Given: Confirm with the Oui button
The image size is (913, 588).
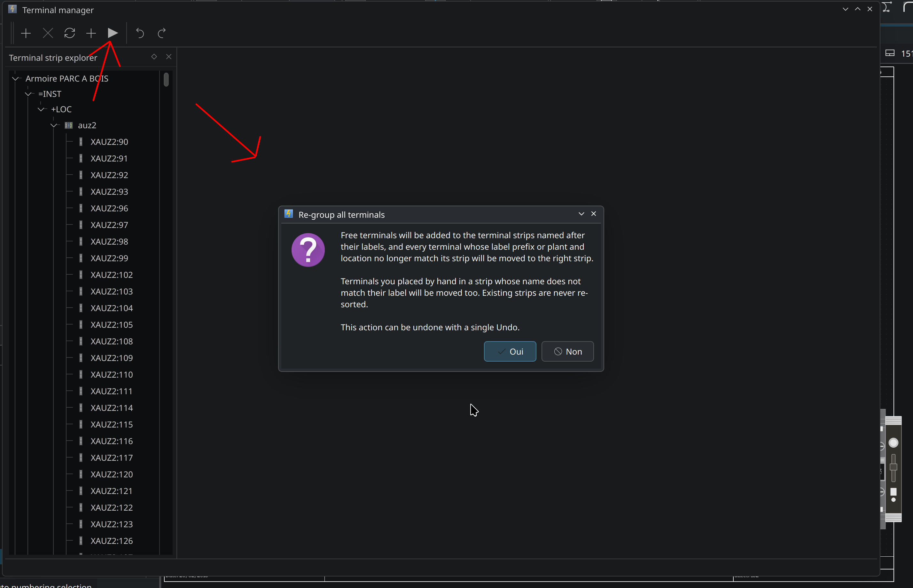Looking at the screenshot, I should tap(510, 351).
